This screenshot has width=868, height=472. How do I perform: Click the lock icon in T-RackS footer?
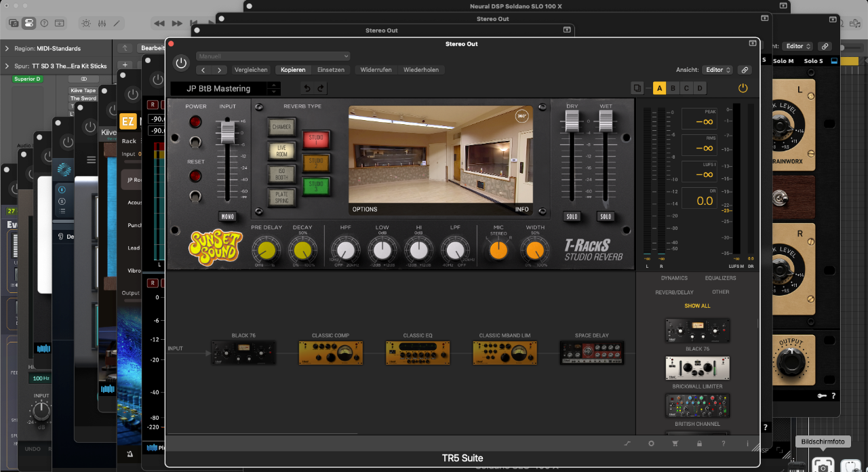(x=699, y=444)
